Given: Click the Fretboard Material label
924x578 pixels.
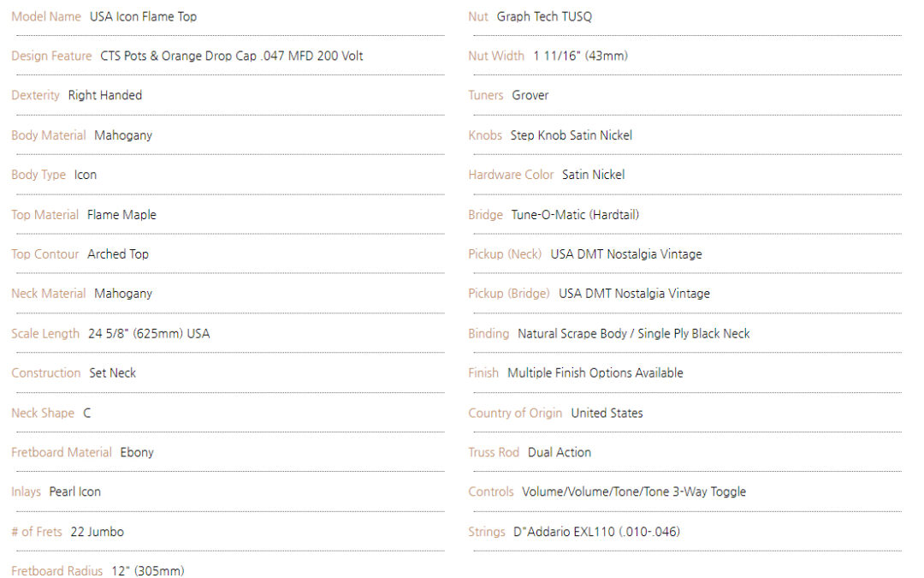Looking at the screenshot, I should [x=62, y=452].
